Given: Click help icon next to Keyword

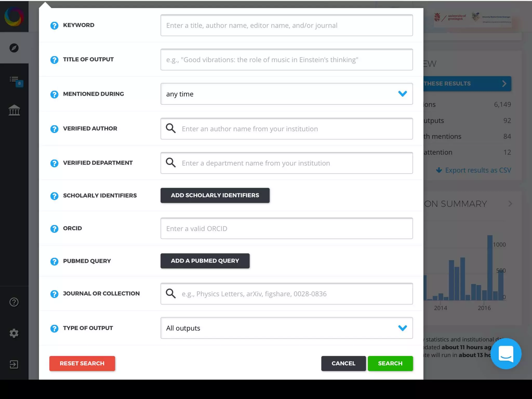Looking at the screenshot, I should click(x=54, y=25).
